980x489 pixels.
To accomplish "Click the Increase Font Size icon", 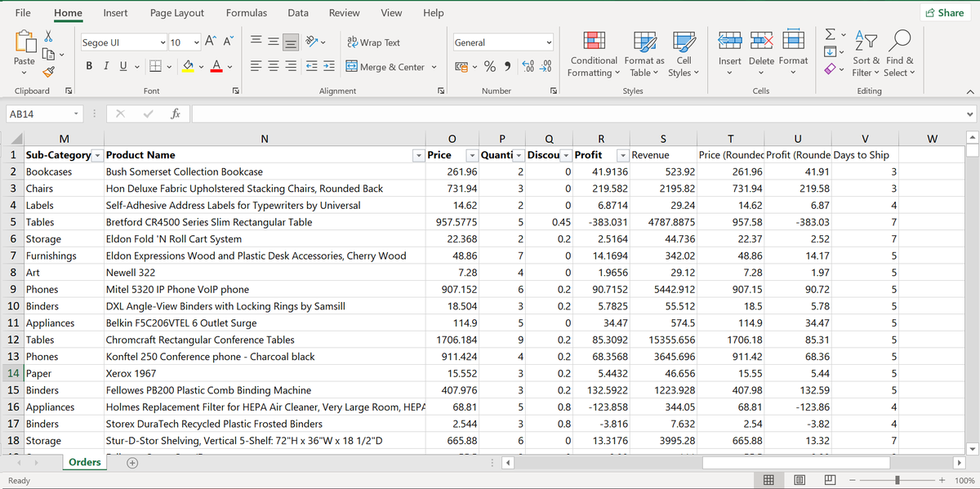I will tap(211, 42).
